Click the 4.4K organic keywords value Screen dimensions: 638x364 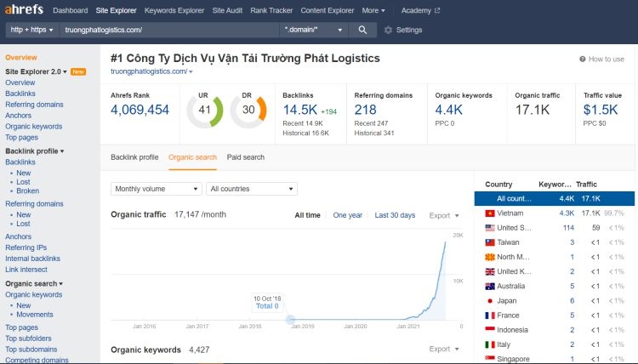click(448, 110)
